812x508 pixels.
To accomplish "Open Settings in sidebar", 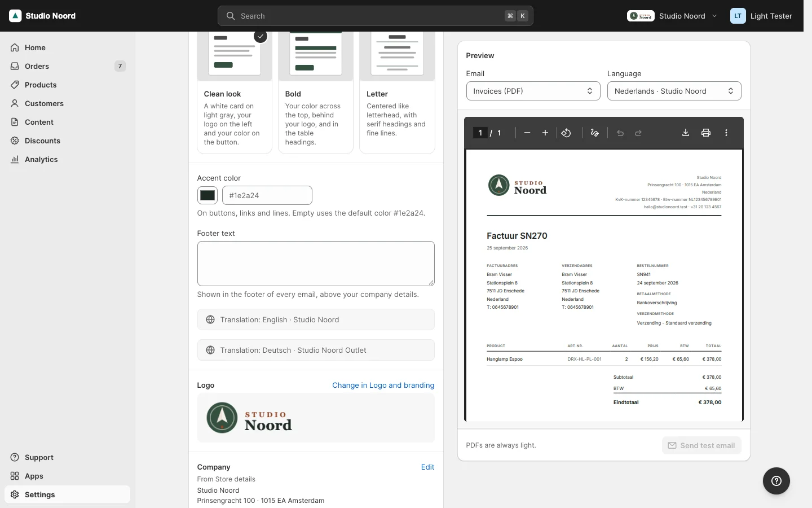I will (68, 494).
